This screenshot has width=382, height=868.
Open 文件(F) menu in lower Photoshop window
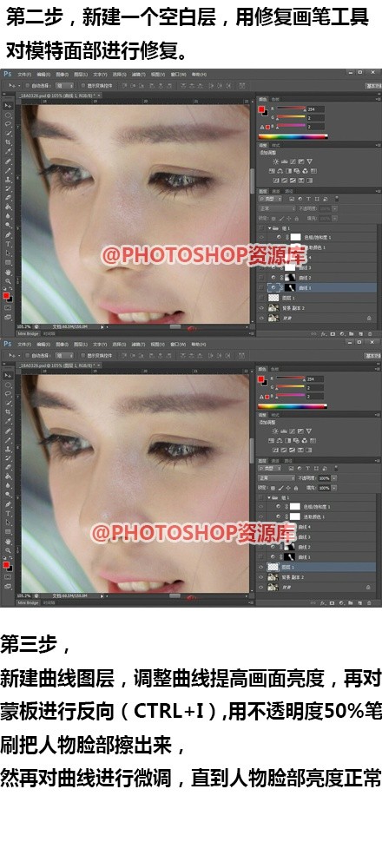pos(24,345)
